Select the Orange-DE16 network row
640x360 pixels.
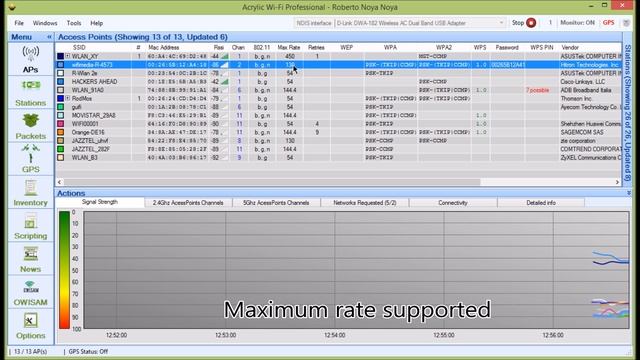[x=339, y=132]
